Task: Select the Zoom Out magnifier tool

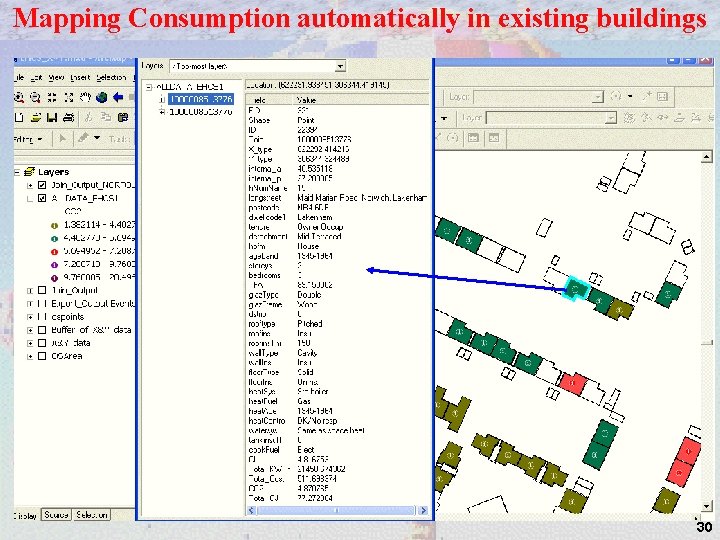Action: click(x=35, y=97)
